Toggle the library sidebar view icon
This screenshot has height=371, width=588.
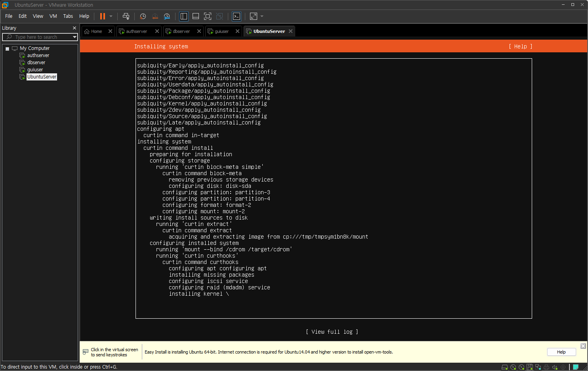coord(184,16)
